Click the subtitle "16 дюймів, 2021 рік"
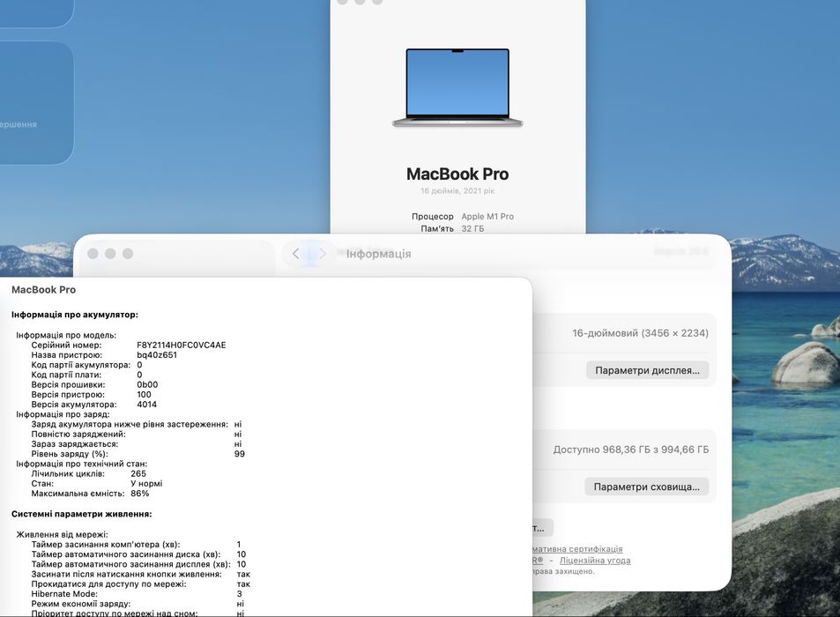The width and height of the screenshot is (840, 617). coord(457,190)
